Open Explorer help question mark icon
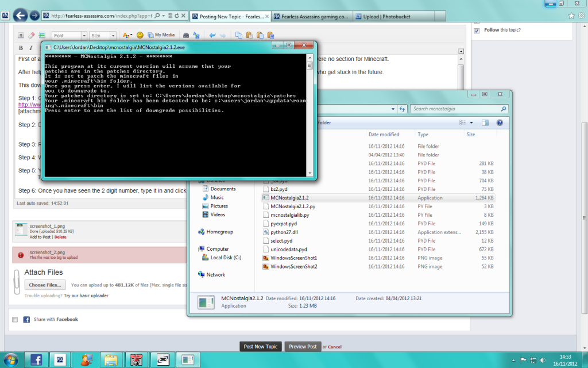Image resolution: width=588 pixels, height=368 pixels. pyautogui.click(x=500, y=122)
